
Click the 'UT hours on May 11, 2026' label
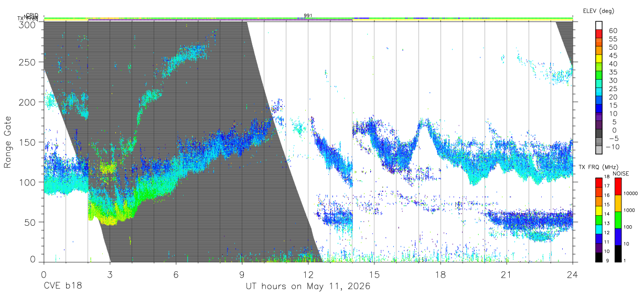[x=308, y=287]
